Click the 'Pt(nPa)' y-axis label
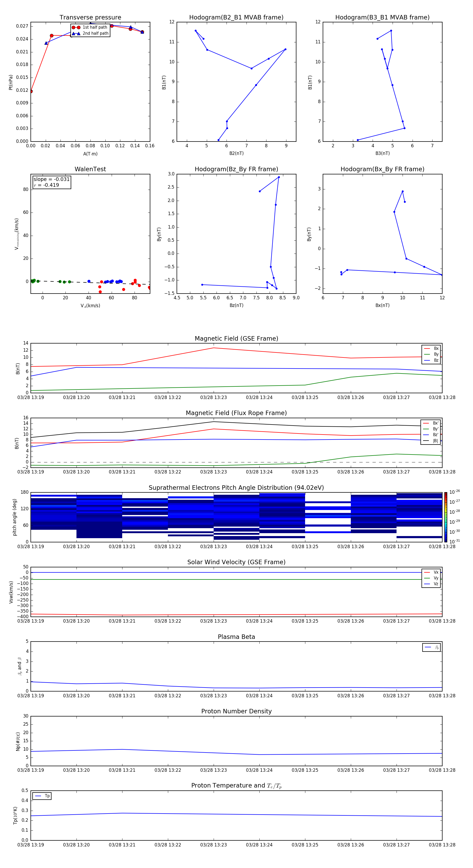Viewport: 473px width, 868px height. (11, 82)
